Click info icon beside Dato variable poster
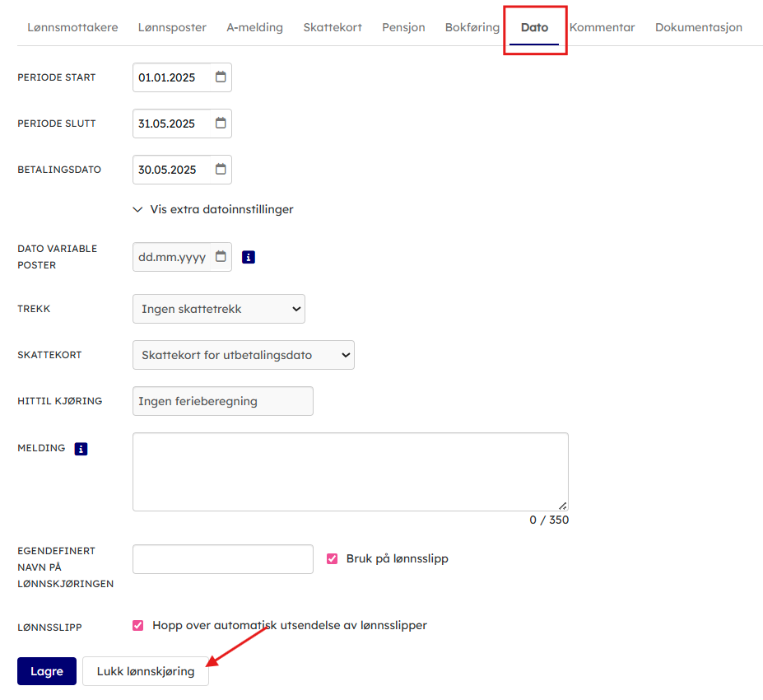This screenshot has height=700, width=763. tap(249, 257)
